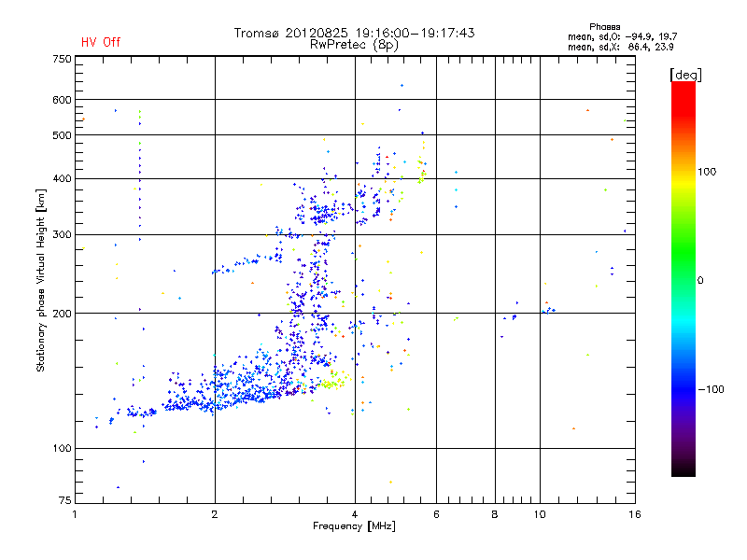
Task: Click the y-axis tick label '200'
Action: point(62,314)
